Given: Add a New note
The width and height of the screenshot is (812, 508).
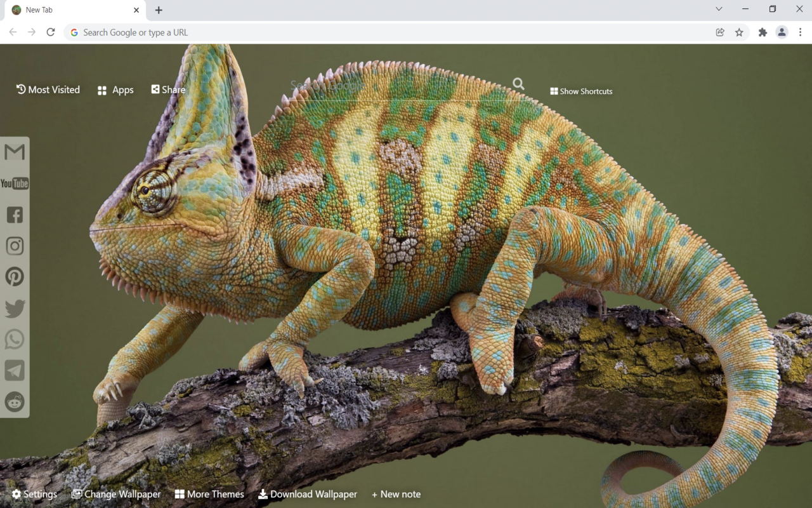Looking at the screenshot, I should (396, 494).
